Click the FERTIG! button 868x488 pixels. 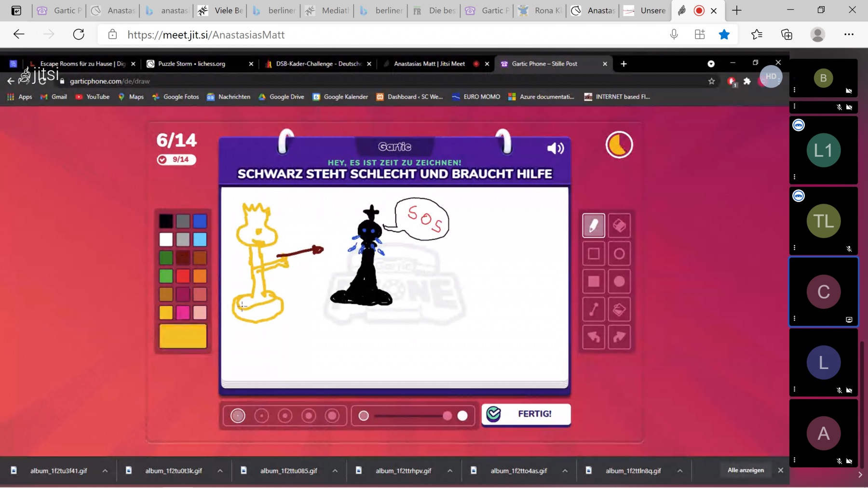coord(526,414)
